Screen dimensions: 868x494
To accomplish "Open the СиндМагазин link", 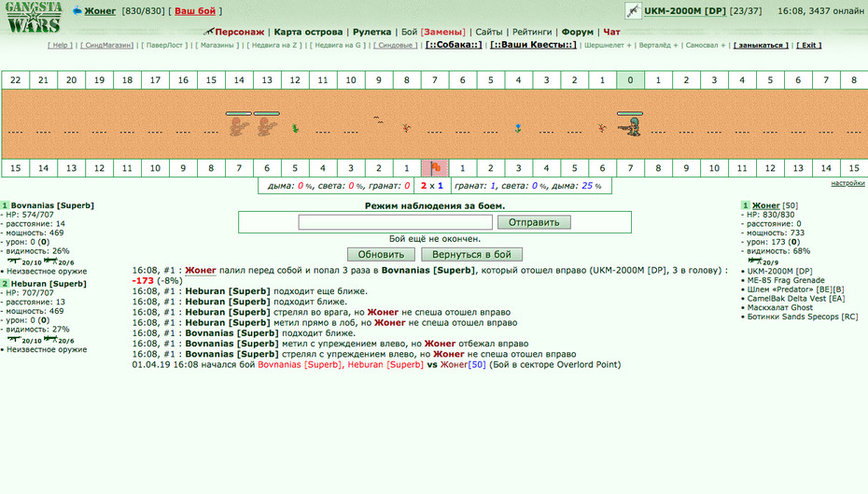I will (x=106, y=45).
